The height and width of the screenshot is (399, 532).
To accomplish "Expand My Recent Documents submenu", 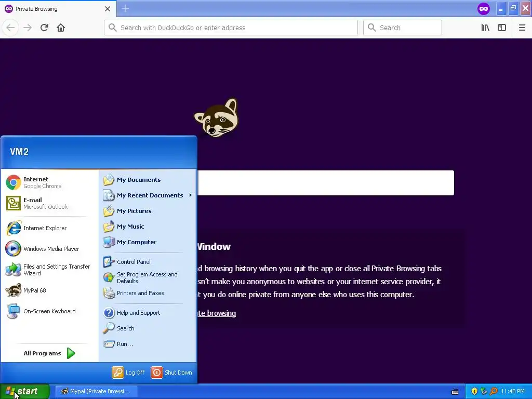I will point(148,195).
